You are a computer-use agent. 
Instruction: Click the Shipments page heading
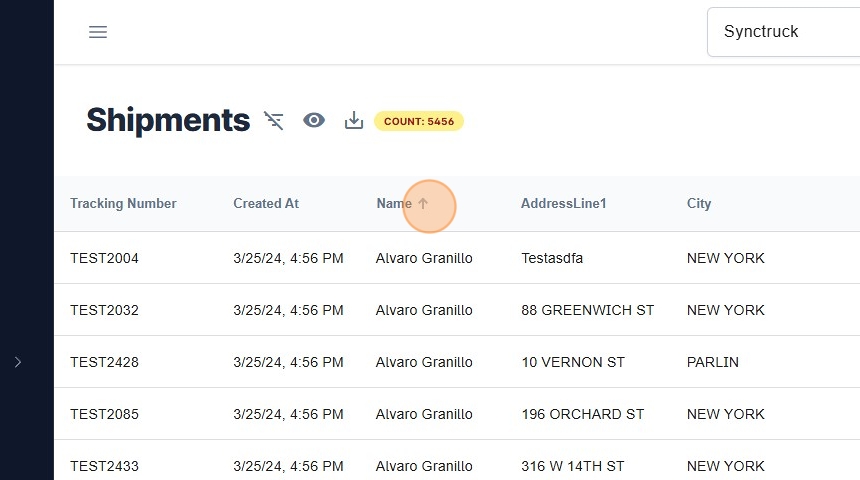168,120
